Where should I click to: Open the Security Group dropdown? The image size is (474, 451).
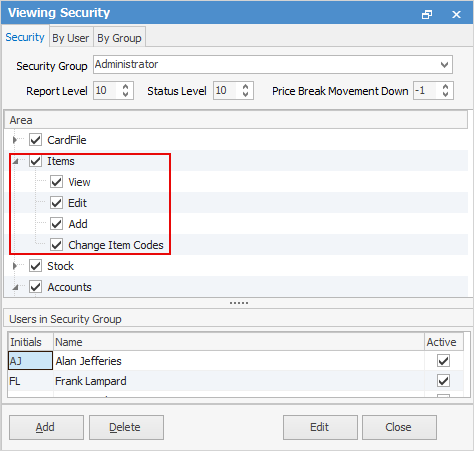point(444,65)
